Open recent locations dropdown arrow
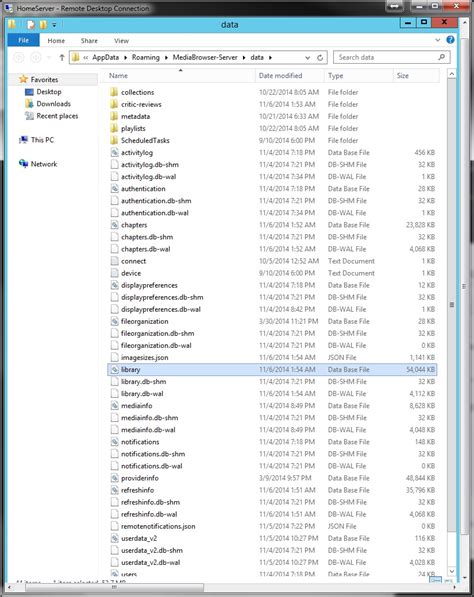Screen dimensions: 474x597 49,57
